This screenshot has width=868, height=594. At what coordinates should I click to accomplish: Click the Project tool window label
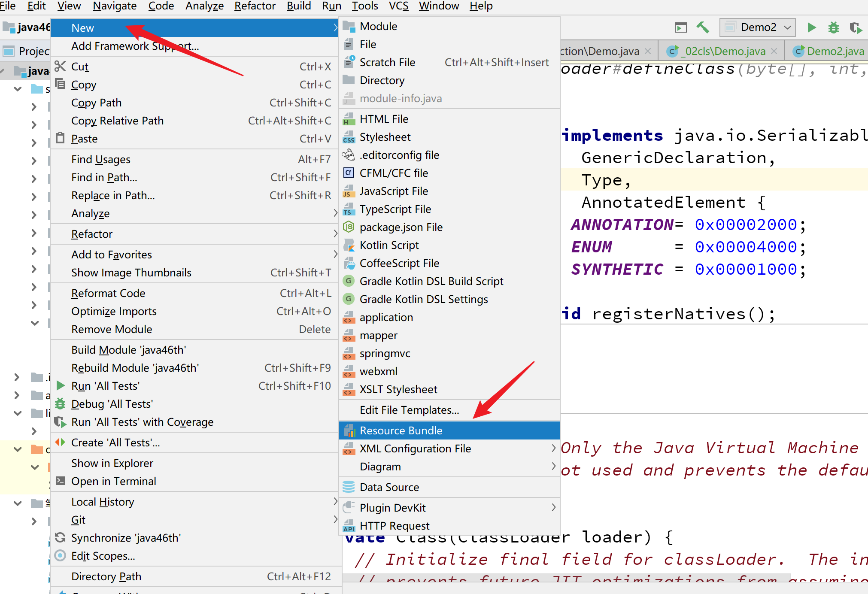pyautogui.click(x=33, y=52)
